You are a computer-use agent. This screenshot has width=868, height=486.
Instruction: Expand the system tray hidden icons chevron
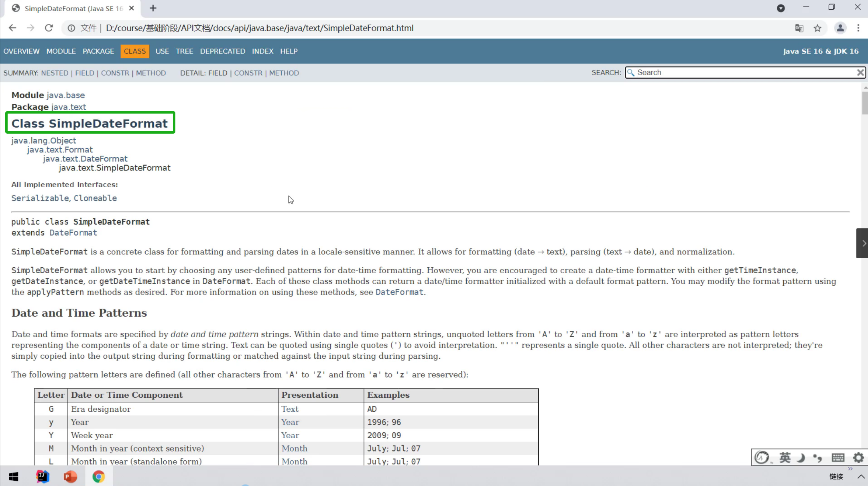tap(861, 477)
